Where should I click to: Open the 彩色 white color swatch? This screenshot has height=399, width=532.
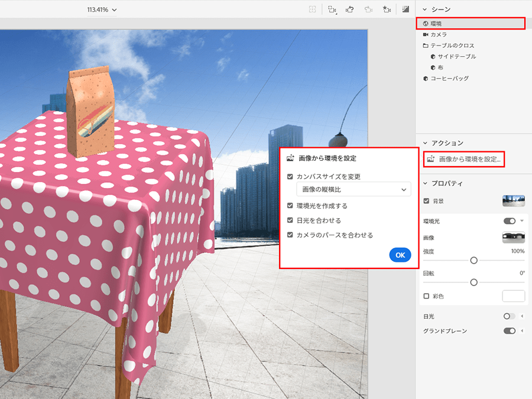[513, 296]
